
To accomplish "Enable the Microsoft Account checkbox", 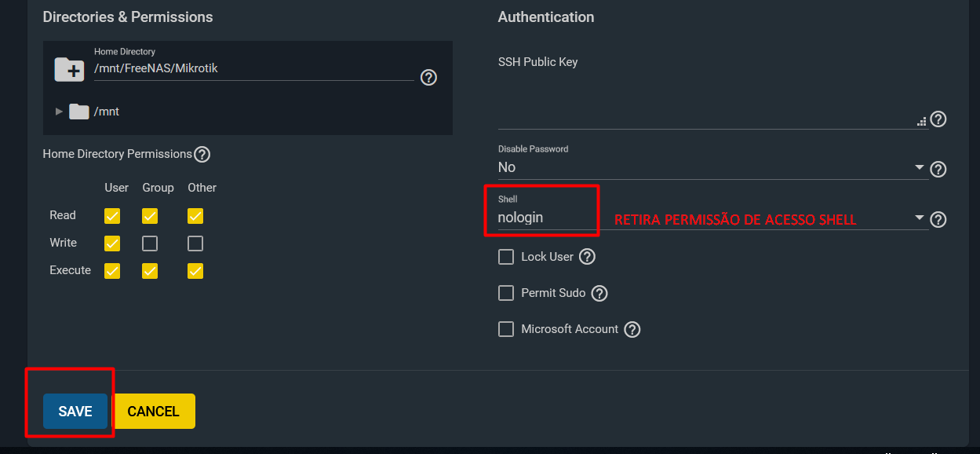I will (x=506, y=329).
